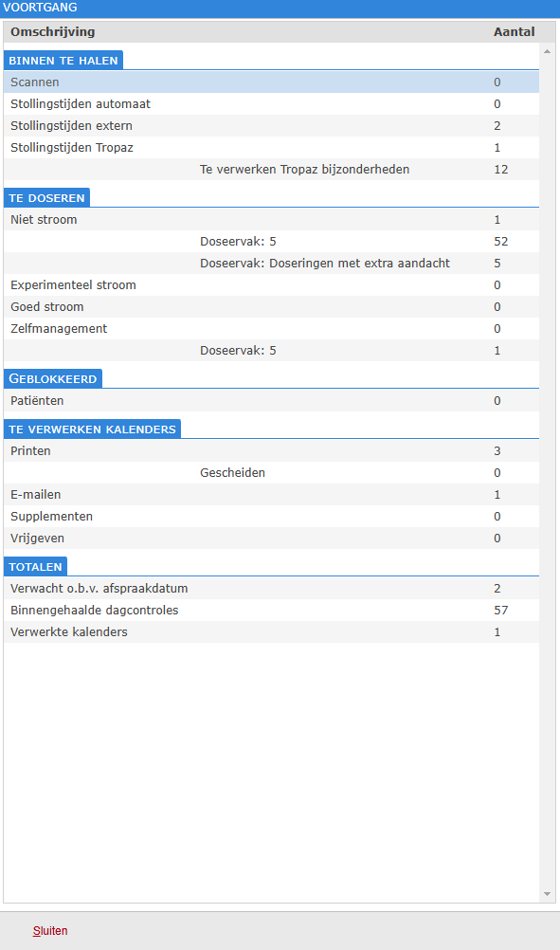This screenshot has height=950, width=560.
Task: Click the scrollbar down arrow
Action: [x=548, y=894]
